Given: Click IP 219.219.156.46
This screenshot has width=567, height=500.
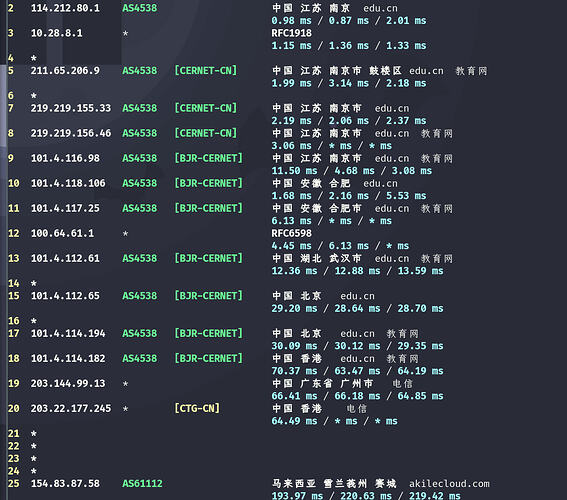Looking at the screenshot, I should [x=71, y=133].
